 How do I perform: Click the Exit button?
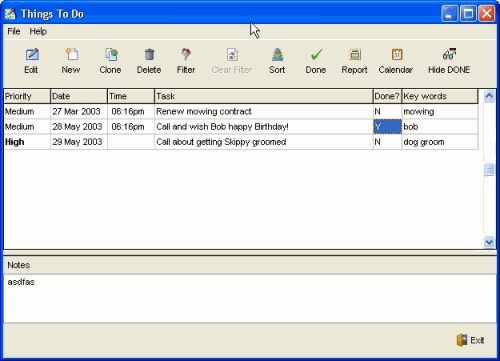470,340
